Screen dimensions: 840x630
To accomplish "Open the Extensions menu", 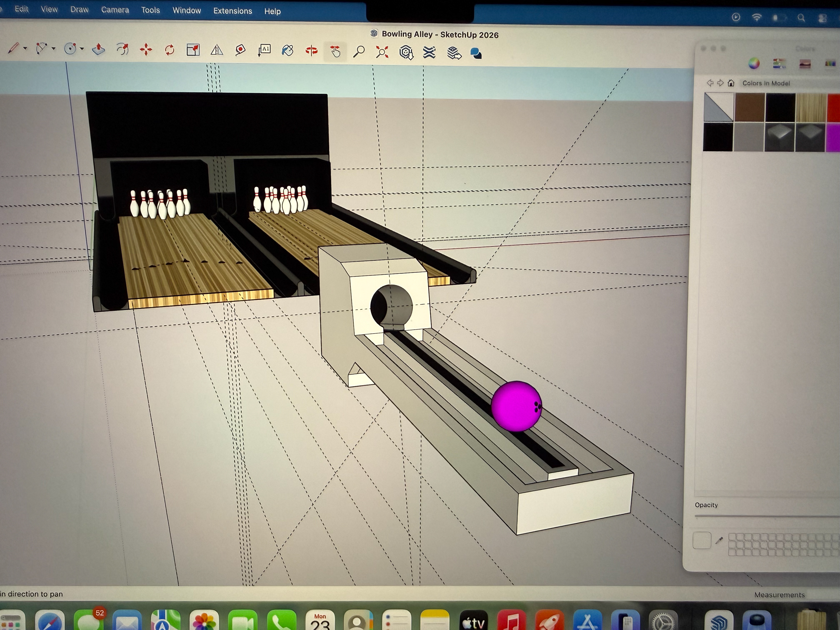I will (x=232, y=11).
